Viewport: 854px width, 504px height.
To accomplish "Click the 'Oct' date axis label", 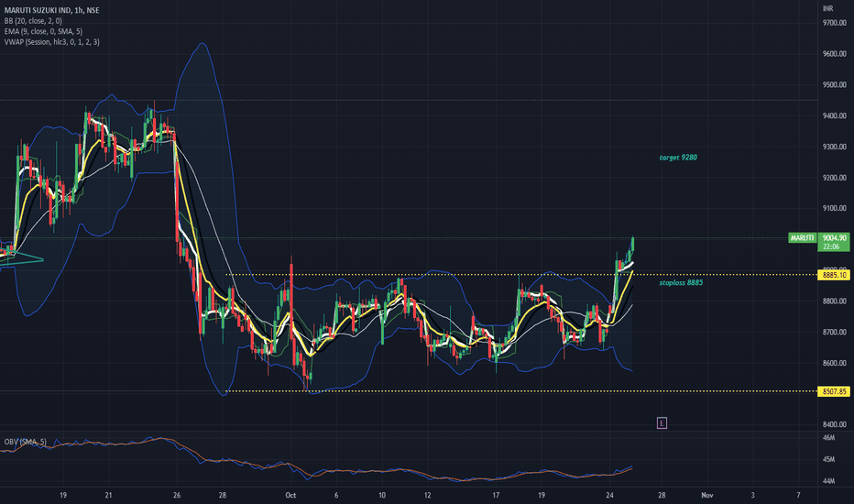I will (290, 495).
